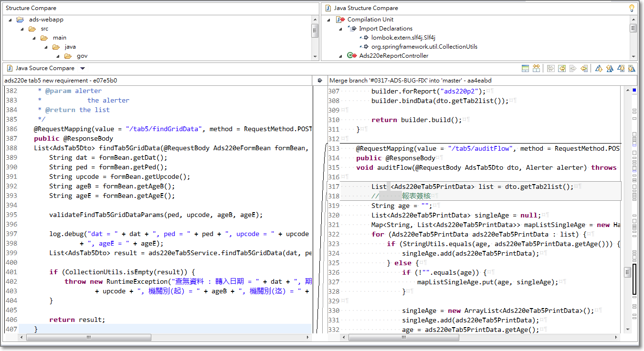Viewport: 644px width, 351px height.
Task: Click Copy Current Change from Right to Left
Action: pos(584,68)
